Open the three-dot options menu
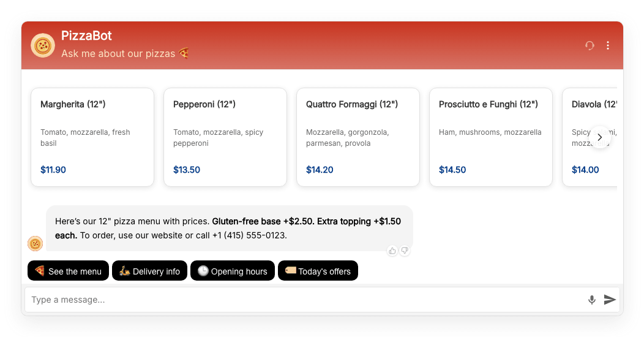The width and height of the screenshot is (644, 337). point(608,45)
